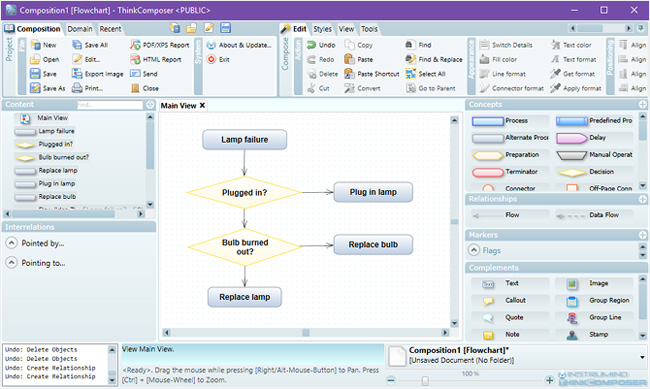The width and height of the screenshot is (650, 389).
Task: Select the Decision concept shape
Action: (x=594, y=172)
